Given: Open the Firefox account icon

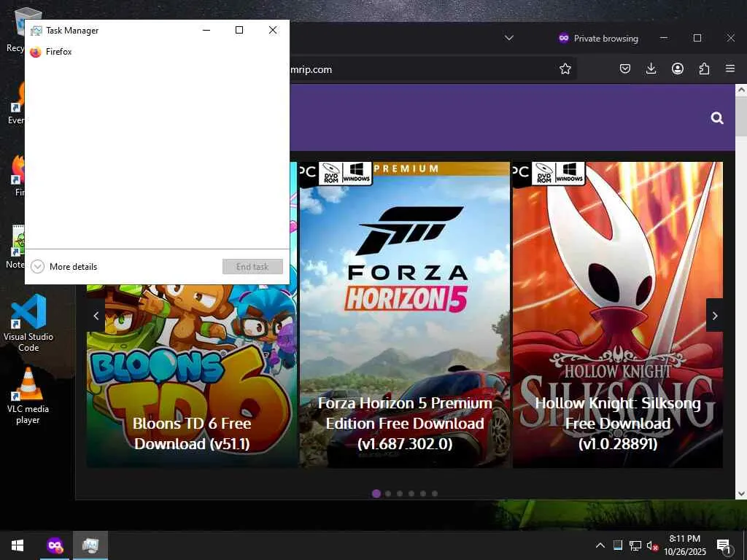Looking at the screenshot, I should [x=678, y=69].
